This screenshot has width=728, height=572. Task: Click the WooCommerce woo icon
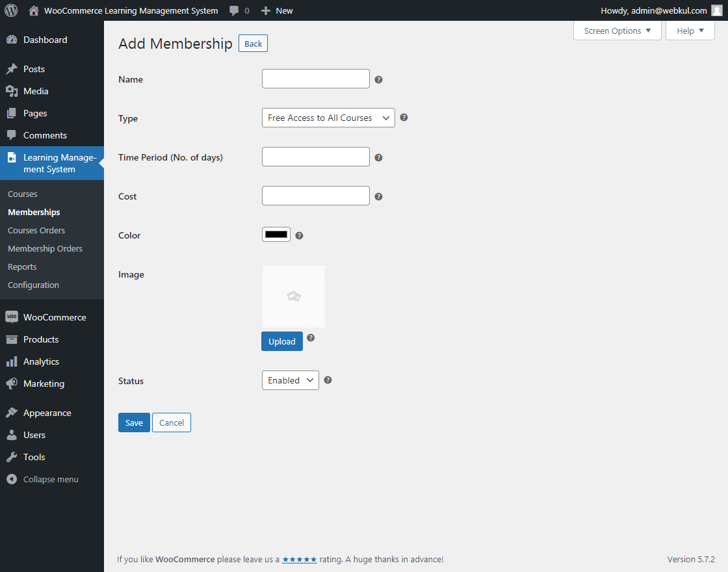click(12, 317)
